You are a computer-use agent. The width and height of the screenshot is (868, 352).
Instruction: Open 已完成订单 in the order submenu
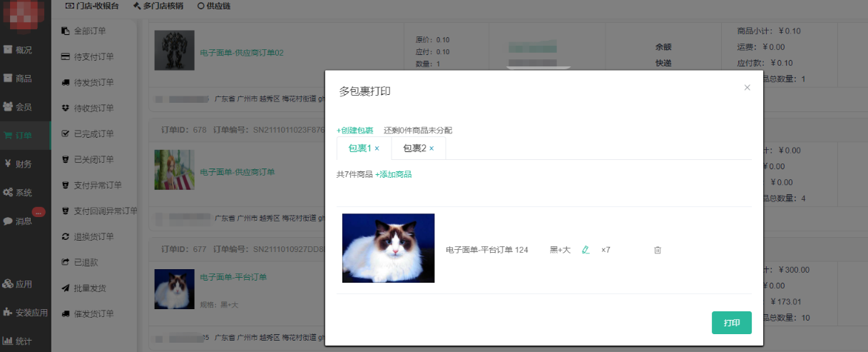[x=93, y=134]
